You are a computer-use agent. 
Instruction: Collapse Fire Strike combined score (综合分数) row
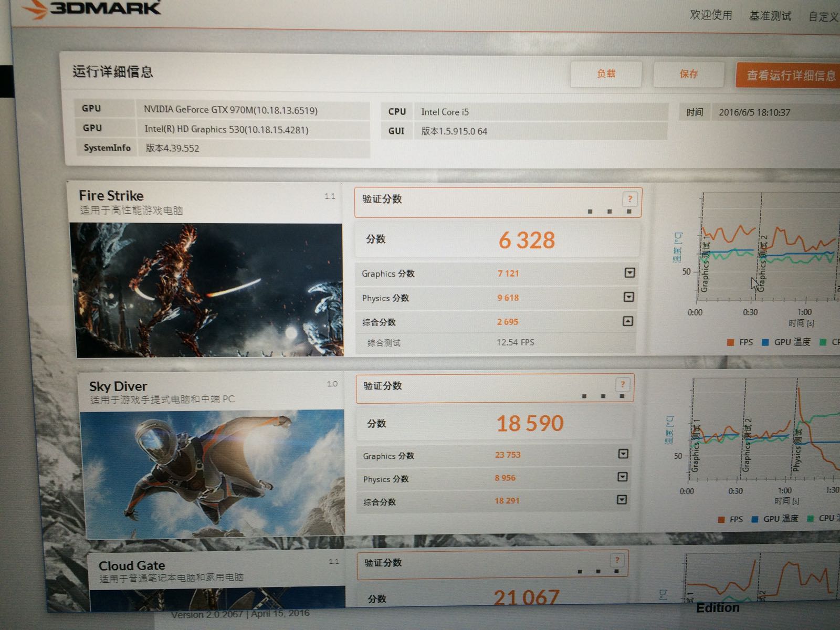coord(627,321)
